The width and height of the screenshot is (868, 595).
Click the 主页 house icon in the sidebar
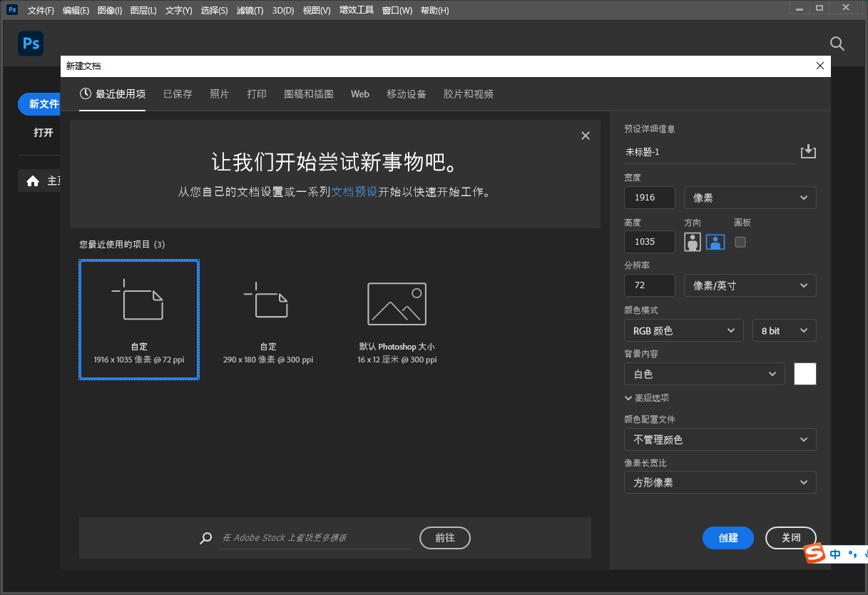pyautogui.click(x=32, y=180)
